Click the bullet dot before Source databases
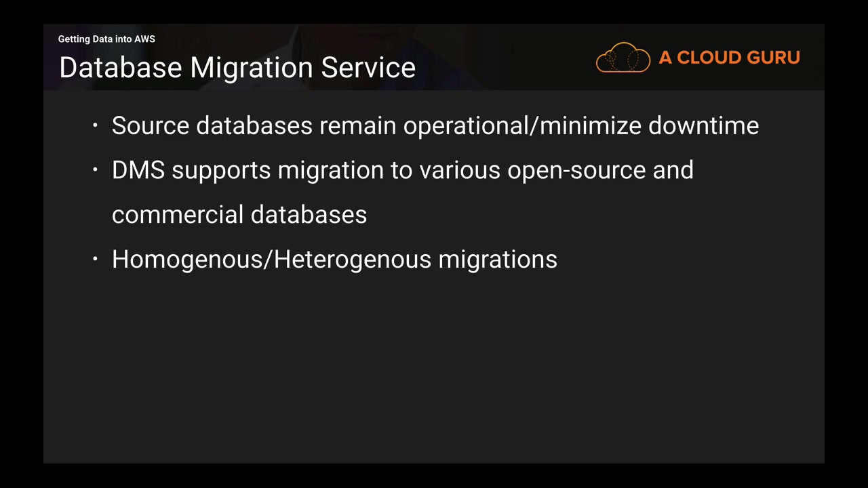The height and width of the screenshot is (488, 868). 96,125
